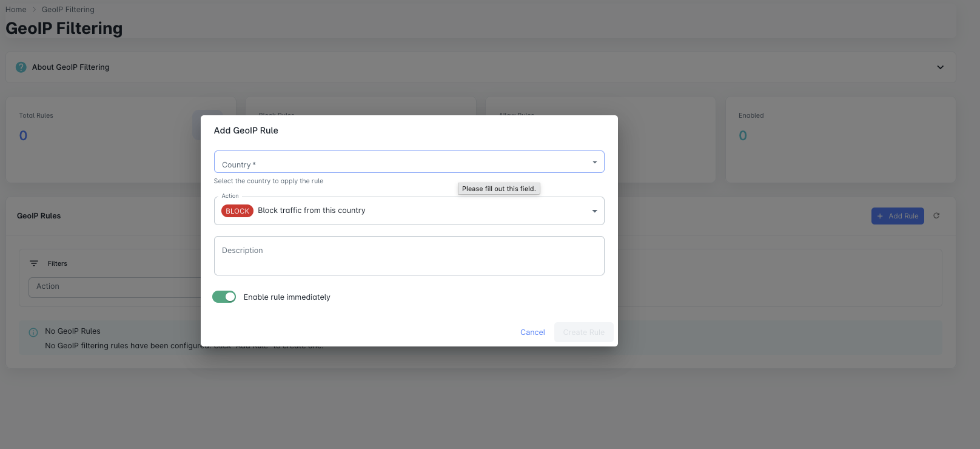
Task: Go to Home via the breadcrumb
Action: pos(16,10)
